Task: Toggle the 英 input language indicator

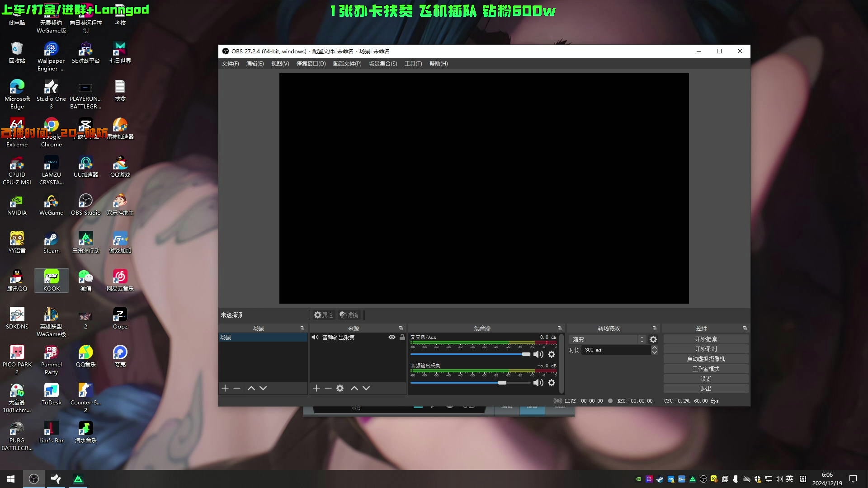Action: (x=790, y=479)
